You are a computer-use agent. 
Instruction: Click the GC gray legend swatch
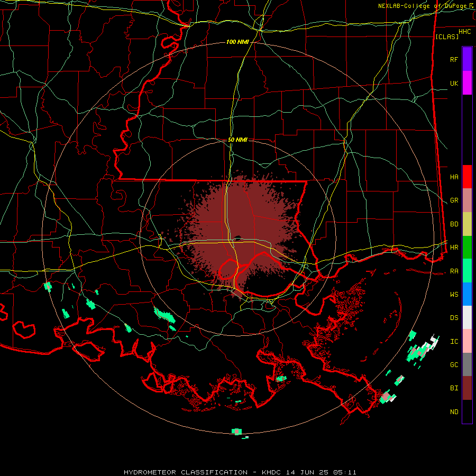(x=467, y=364)
